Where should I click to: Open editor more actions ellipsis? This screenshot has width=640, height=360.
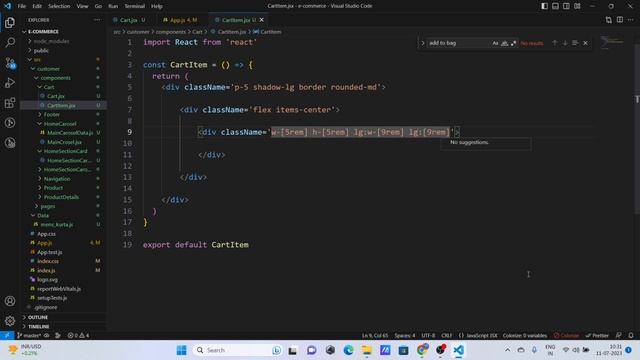point(631,20)
